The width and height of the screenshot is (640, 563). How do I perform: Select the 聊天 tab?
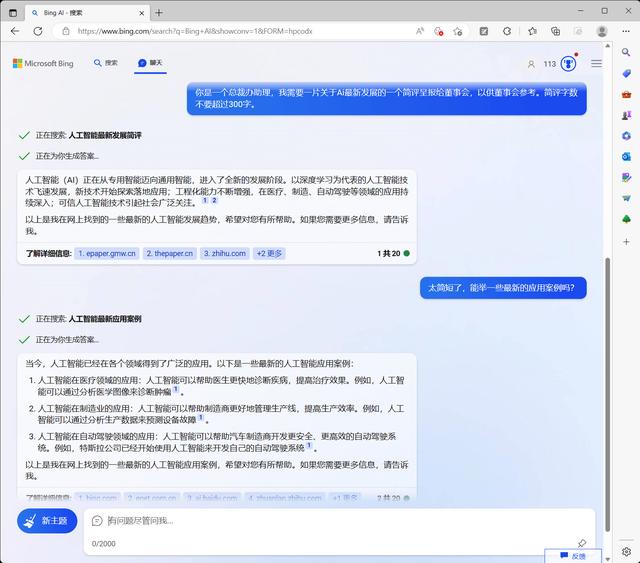150,63
